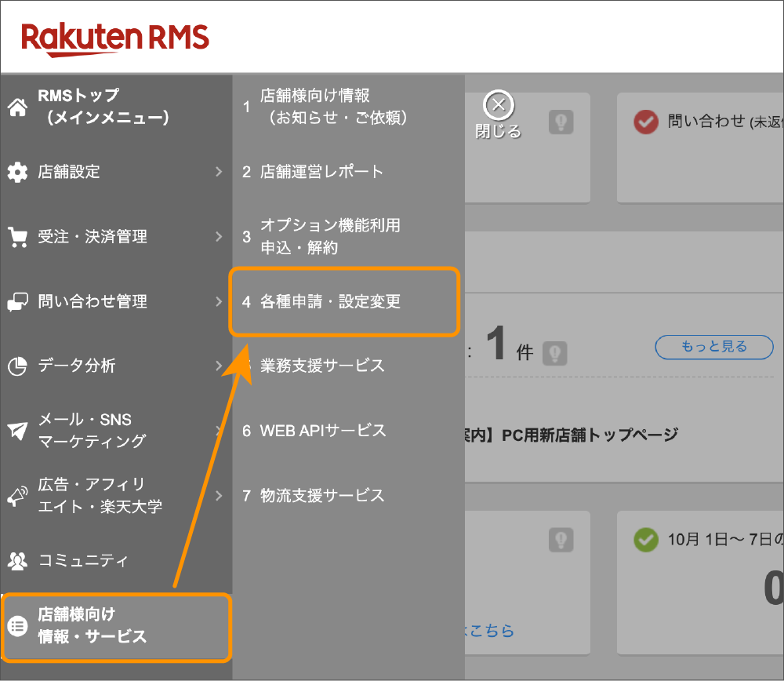Click the もっと見る button

(713, 347)
